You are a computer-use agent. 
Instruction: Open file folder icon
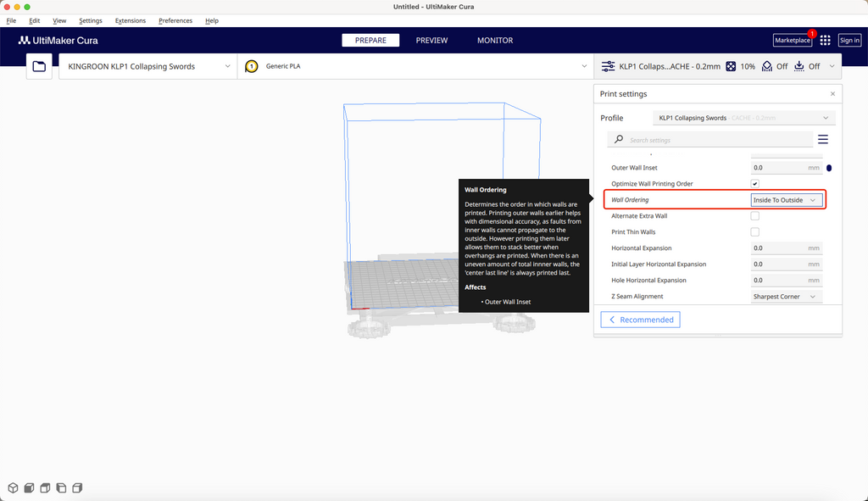[x=39, y=66]
